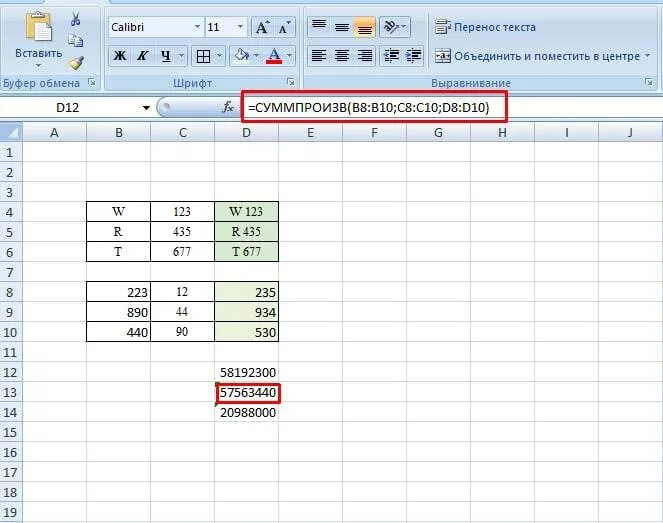Click Перенос текста wrap text button

coord(485,27)
